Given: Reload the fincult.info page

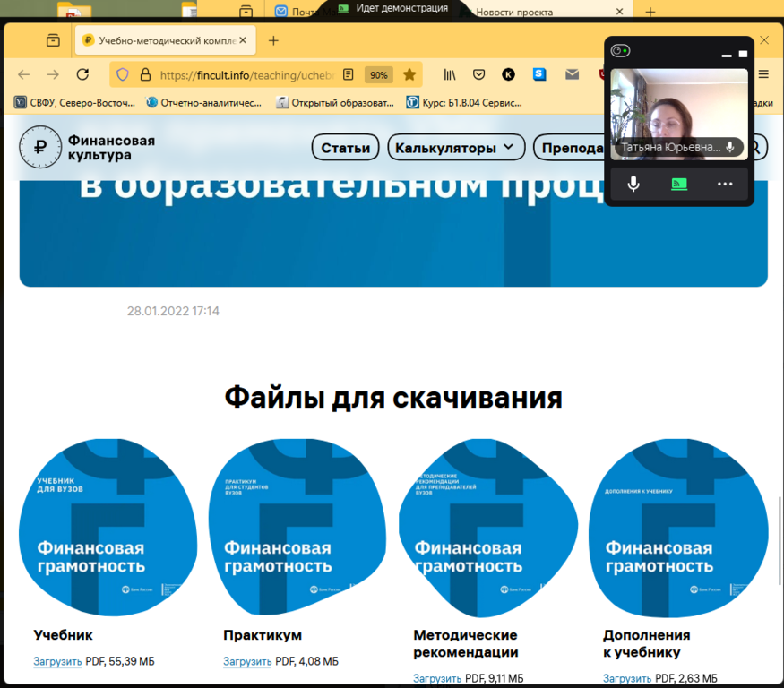Looking at the screenshot, I should pos(82,75).
